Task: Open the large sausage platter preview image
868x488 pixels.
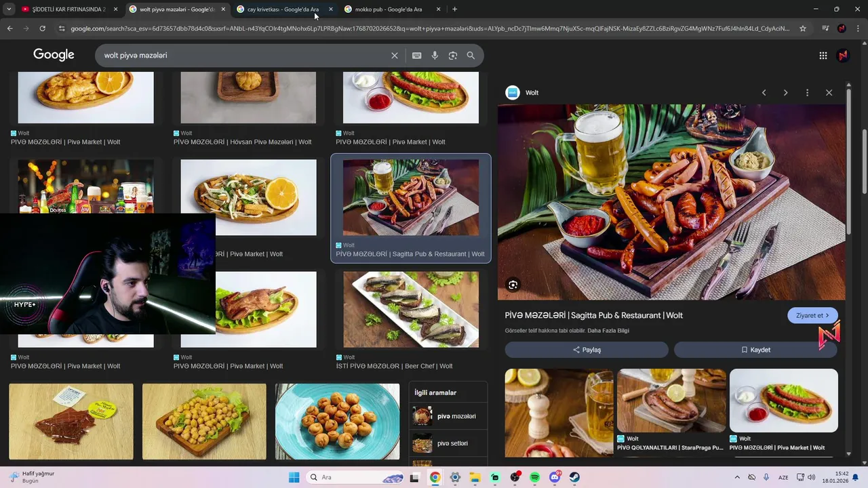Action: tap(671, 202)
